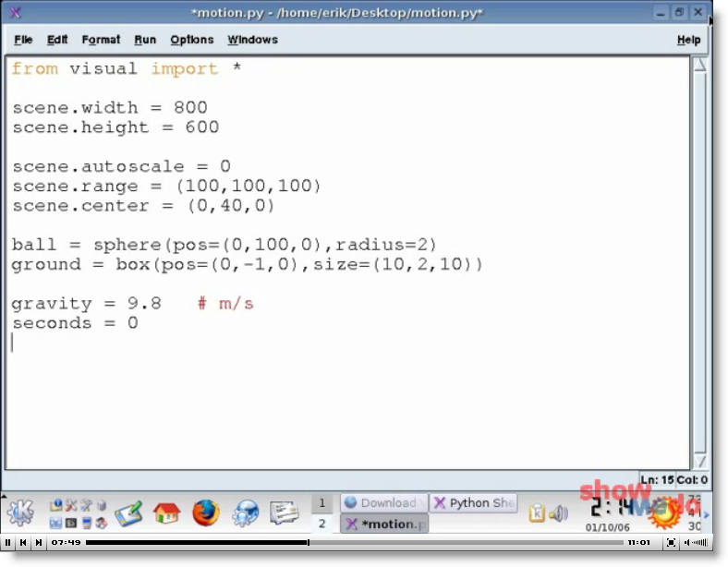The height and width of the screenshot is (567, 728).
Task: Click the sun weather applet icon
Action: click(664, 514)
